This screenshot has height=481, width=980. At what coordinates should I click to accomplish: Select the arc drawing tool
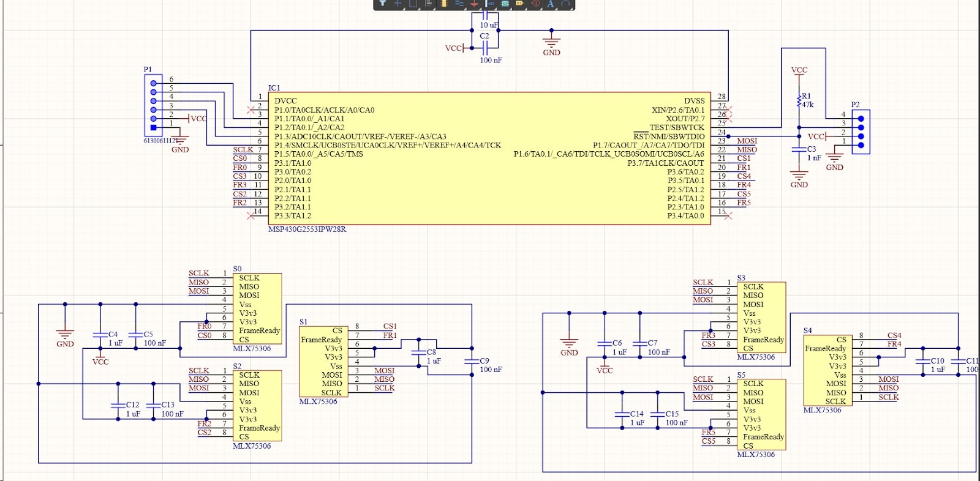565,4
